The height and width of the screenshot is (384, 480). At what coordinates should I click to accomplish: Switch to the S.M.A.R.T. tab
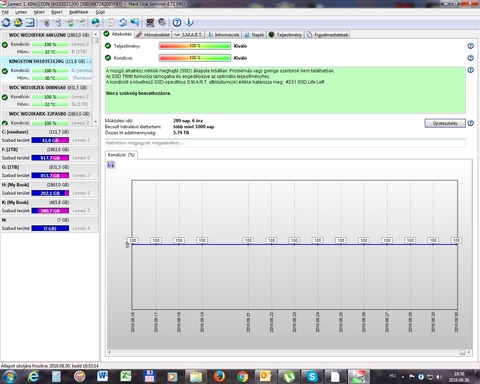point(188,35)
